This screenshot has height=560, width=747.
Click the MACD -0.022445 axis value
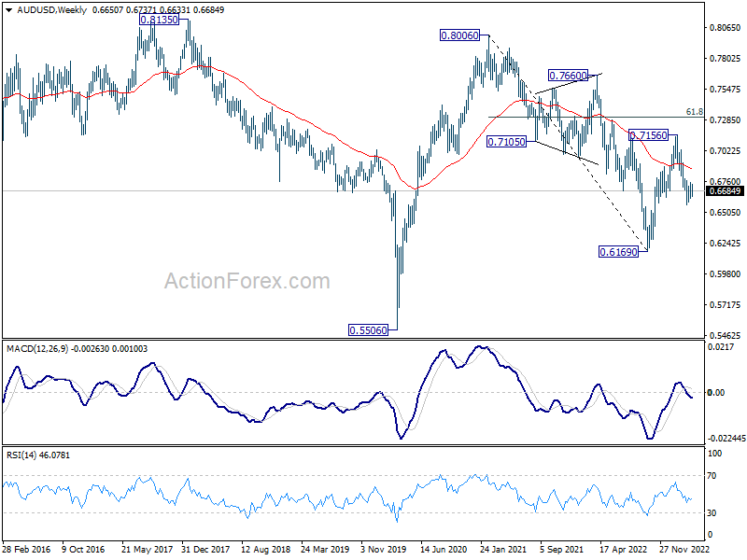[726, 438]
